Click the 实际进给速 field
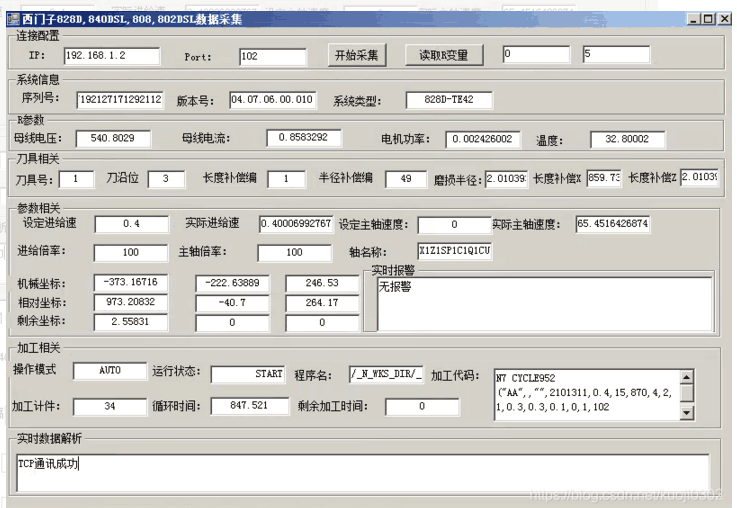This screenshot has width=737, height=508. pyautogui.click(x=296, y=224)
